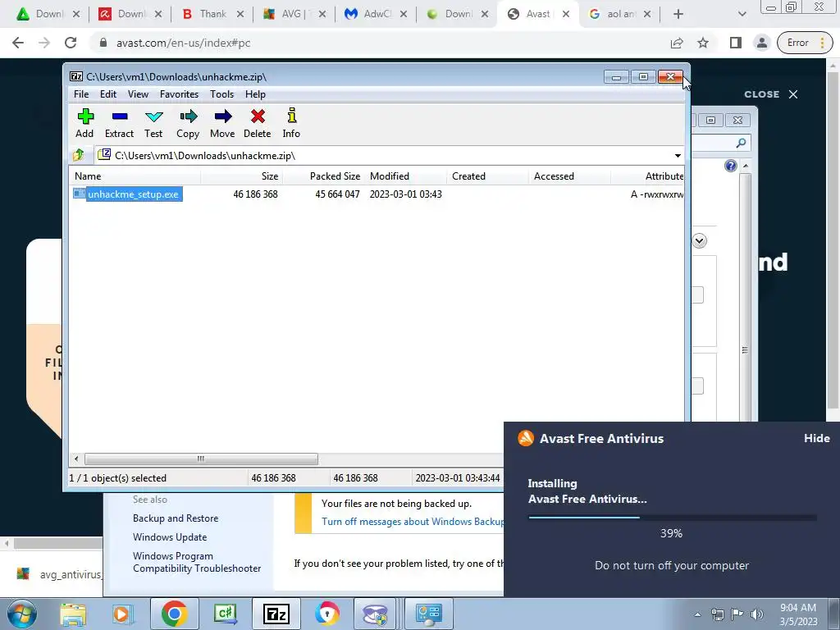The height and width of the screenshot is (630, 840).
Task: Click the Extract toolbar icon in 7-Zip
Action: 119,123
